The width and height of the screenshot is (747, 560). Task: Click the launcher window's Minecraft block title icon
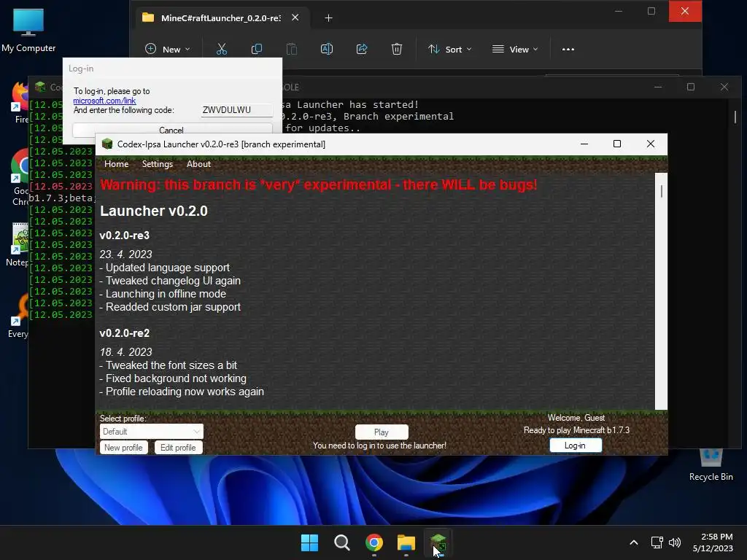[x=107, y=144]
